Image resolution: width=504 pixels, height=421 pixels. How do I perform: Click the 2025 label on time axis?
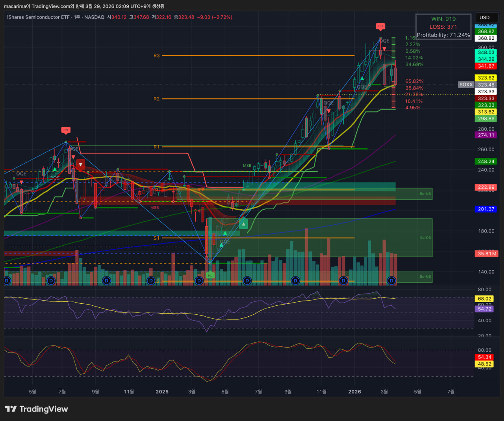point(162,392)
